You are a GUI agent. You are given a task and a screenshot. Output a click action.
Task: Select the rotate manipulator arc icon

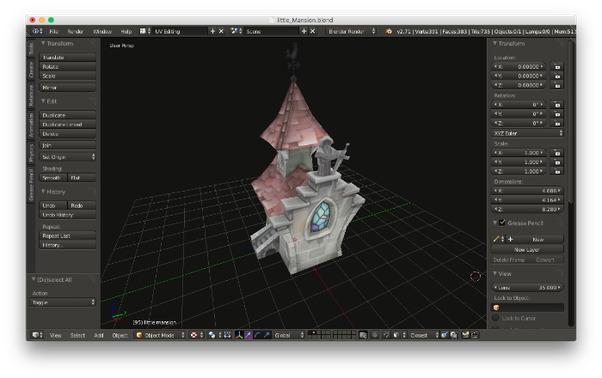tap(258, 335)
